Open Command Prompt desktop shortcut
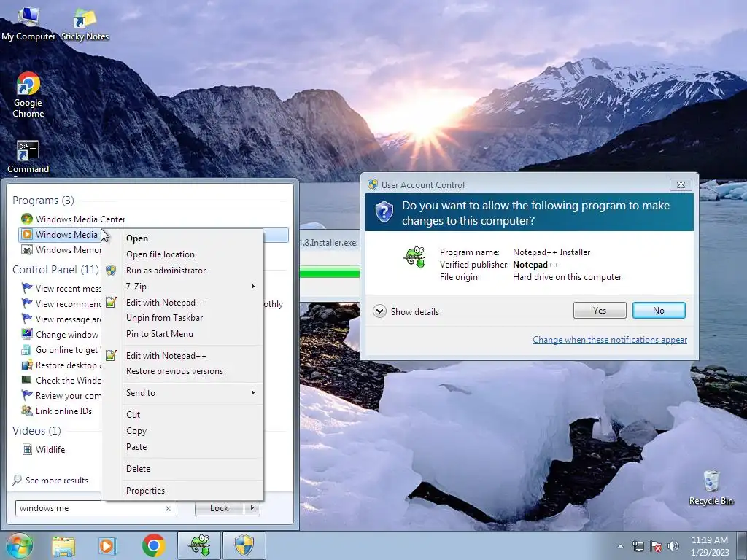The width and height of the screenshot is (747, 560). coord(28,157)
